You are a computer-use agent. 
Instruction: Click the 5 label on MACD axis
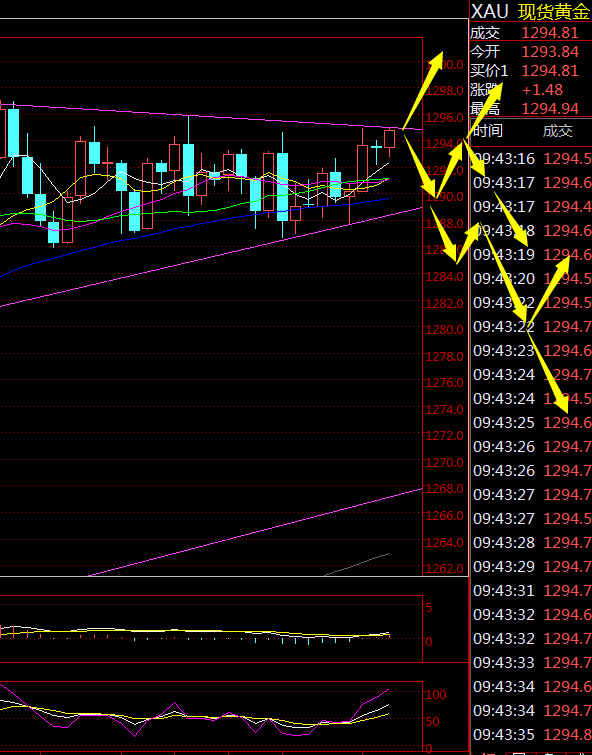tap(429, 608)
